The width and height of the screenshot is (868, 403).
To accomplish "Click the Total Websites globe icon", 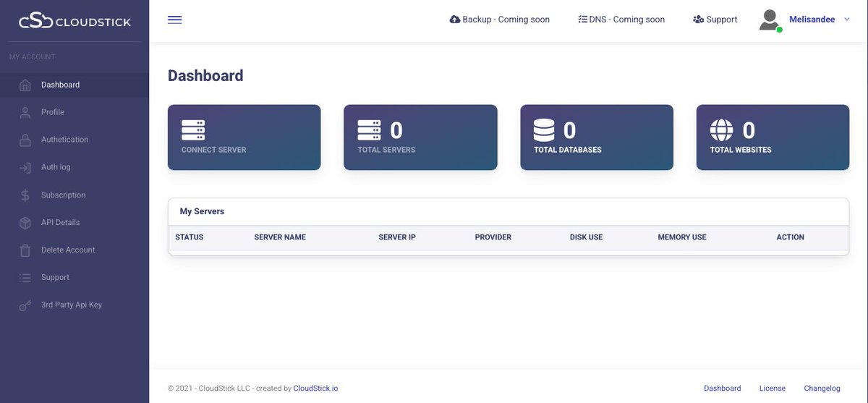I will click(x=721, y=130).
